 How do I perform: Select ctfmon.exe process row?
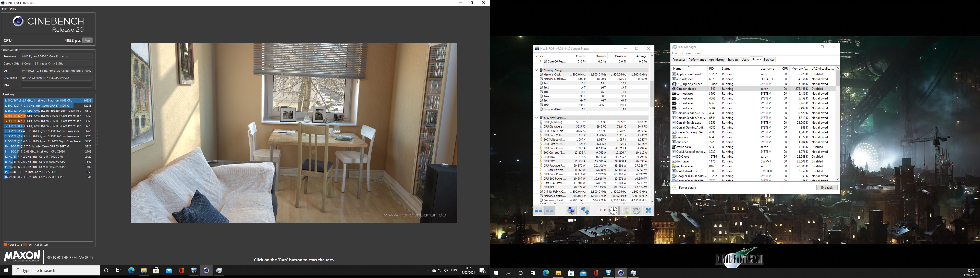click(x=753, y=147)
